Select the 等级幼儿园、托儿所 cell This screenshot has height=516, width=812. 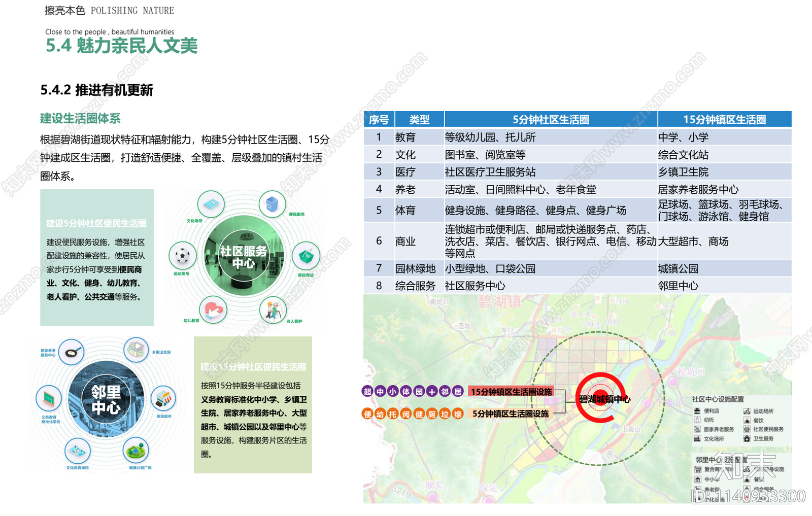[x=551, y=137]
